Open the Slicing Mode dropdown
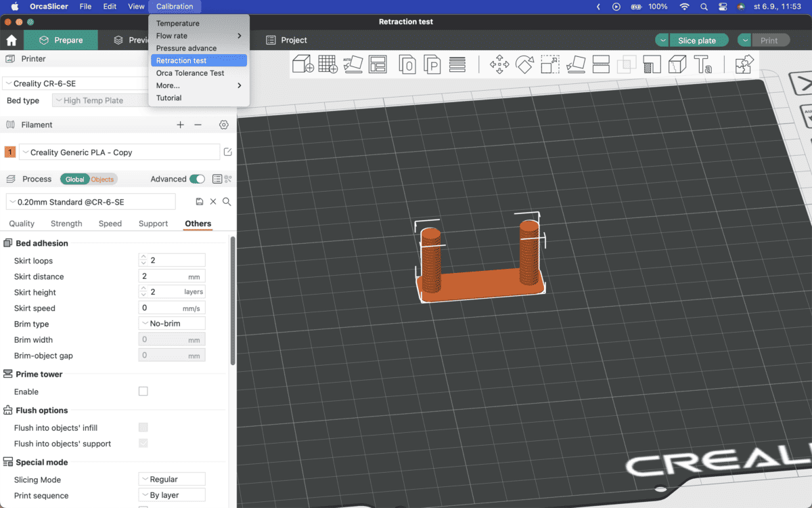The image size is (812, 508). 172,480
